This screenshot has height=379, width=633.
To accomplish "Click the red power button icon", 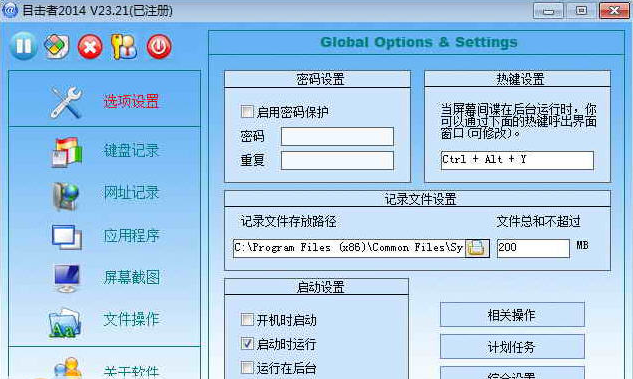I will (x=159, y=47).
